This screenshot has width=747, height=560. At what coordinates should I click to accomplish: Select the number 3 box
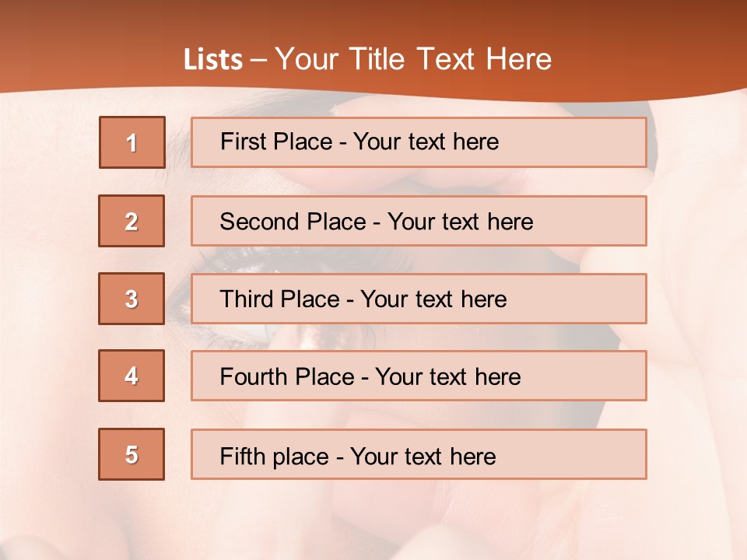pos(132,299)
